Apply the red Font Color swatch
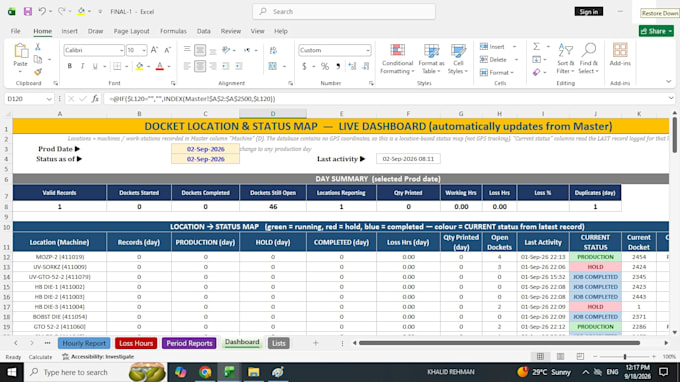 coord(160,66)
